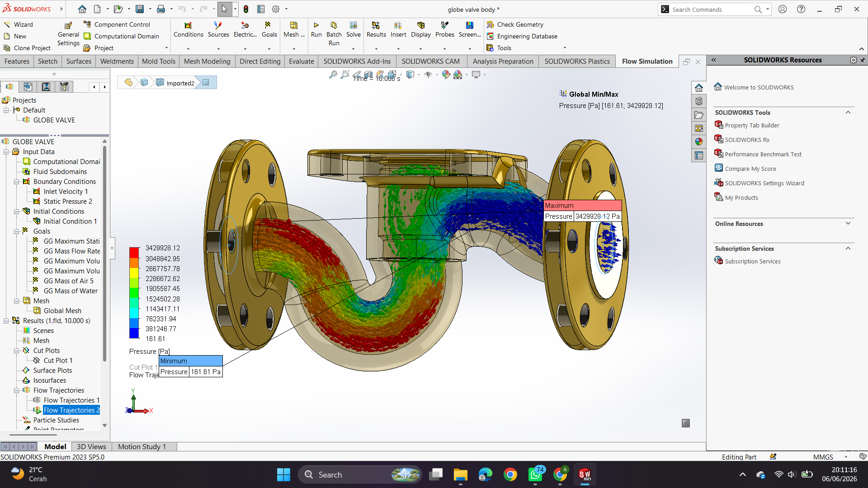The height and width of the screenshot is (488, 868).
Task: Click the Save toolbar icon
Action: click(x=140, y=9)
